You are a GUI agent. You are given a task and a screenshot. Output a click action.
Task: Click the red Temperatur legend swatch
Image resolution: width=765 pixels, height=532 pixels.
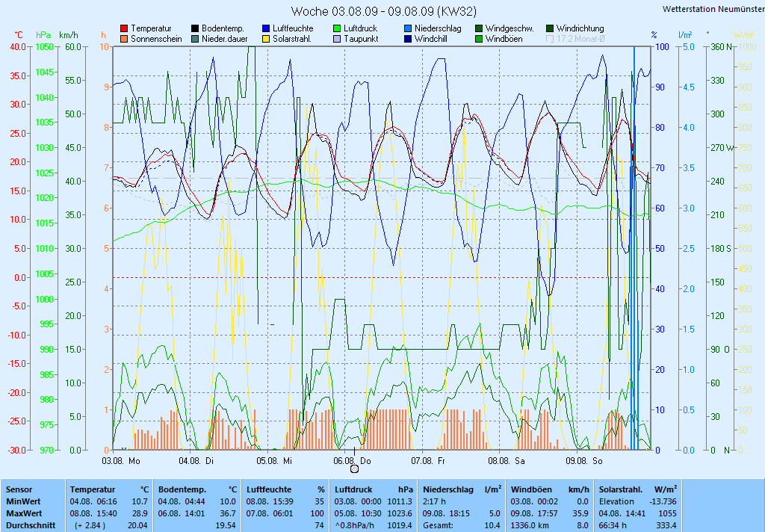125,29
